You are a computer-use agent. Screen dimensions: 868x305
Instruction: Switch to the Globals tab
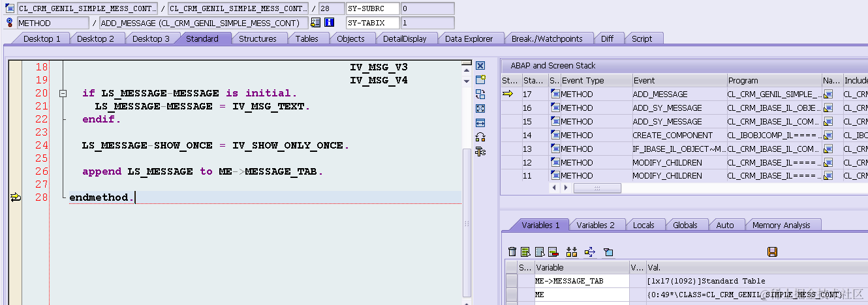tap(685, 225)
